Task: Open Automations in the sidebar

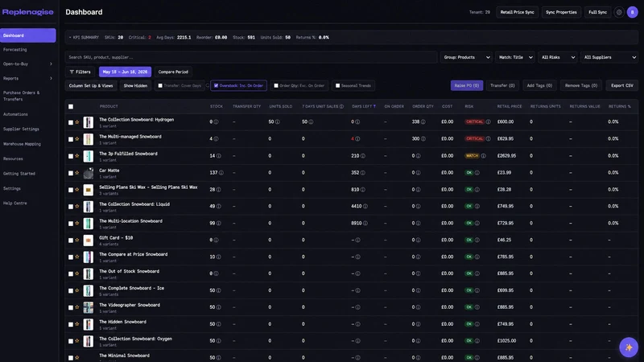Action: pos(15,114)
